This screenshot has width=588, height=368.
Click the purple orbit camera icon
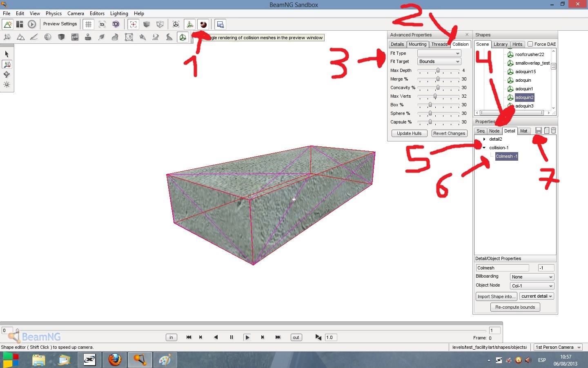pyautogui.click(x=116, y=25)
